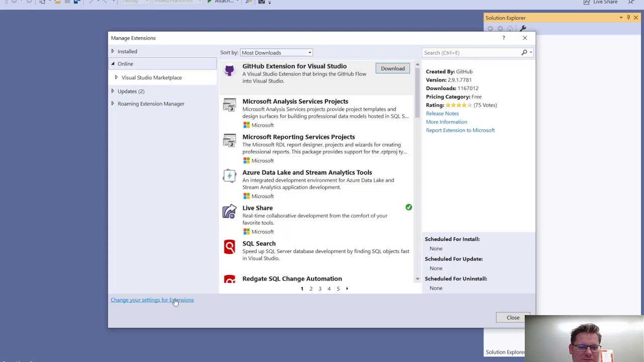Go to page 2 of extension results
This screenshot has width=644, height=362.
click(311, 289)
